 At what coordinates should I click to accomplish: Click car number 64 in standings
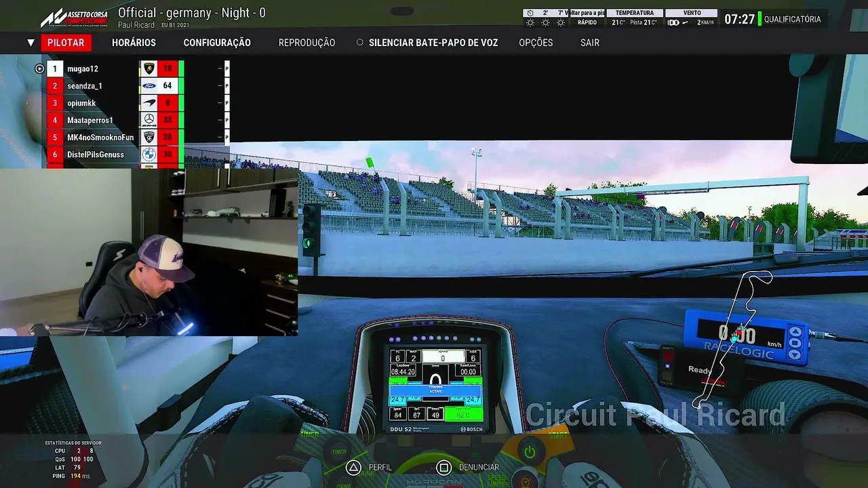(167, 86)
